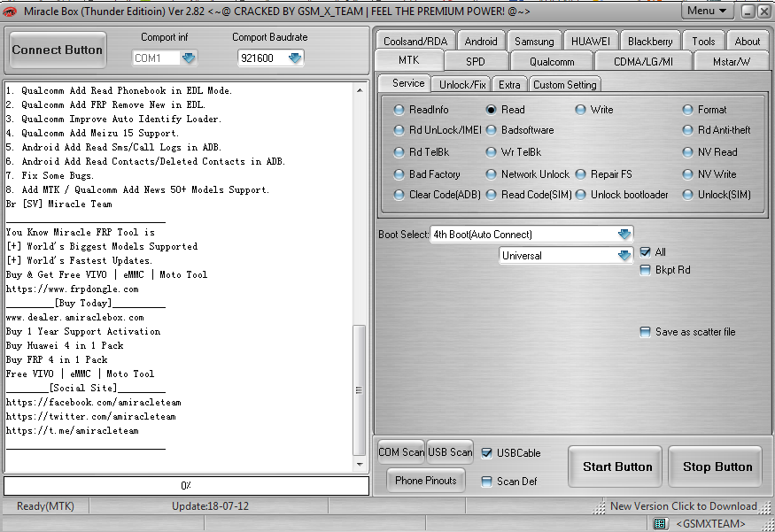The image size is (775, 532).
Task: Select the Format radio button
Action: (x=687, y=110)
